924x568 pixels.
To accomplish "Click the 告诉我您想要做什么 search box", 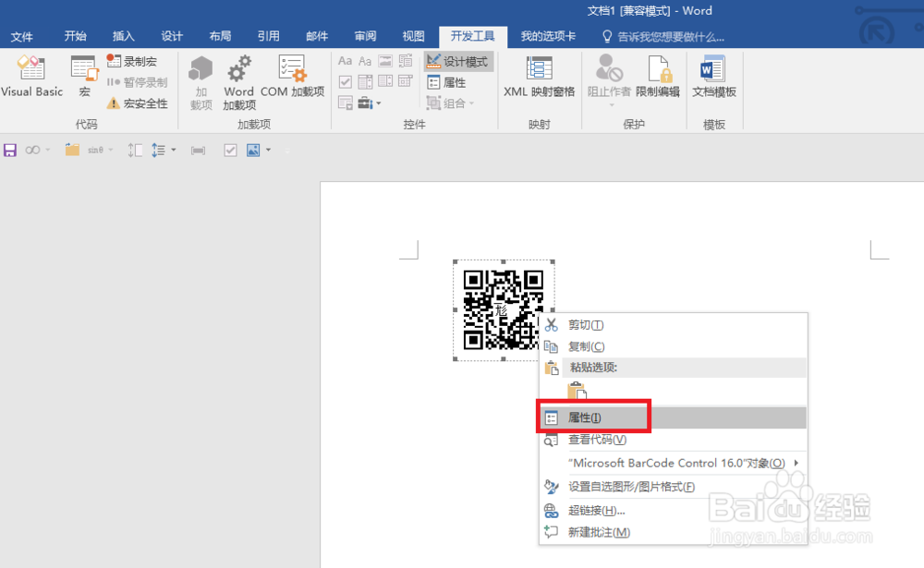I will point(663,37).
